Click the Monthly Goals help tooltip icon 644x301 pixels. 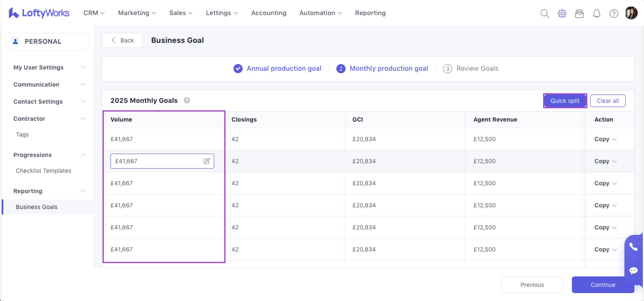click(187, 100)
